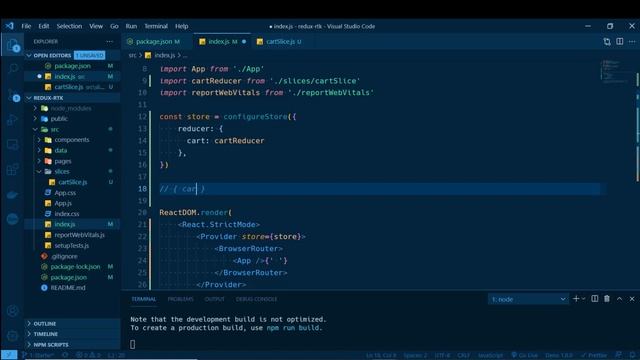This screenshot has width=640, height=360.
Task: Open cartSlice.js in the slices folder
Action: (x=72, y=182)
